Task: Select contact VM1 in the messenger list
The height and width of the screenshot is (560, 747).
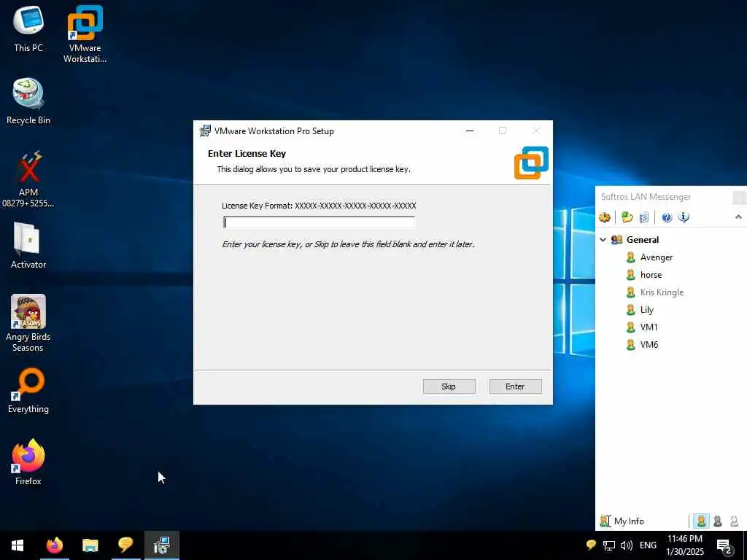Action: coord(649,327)
